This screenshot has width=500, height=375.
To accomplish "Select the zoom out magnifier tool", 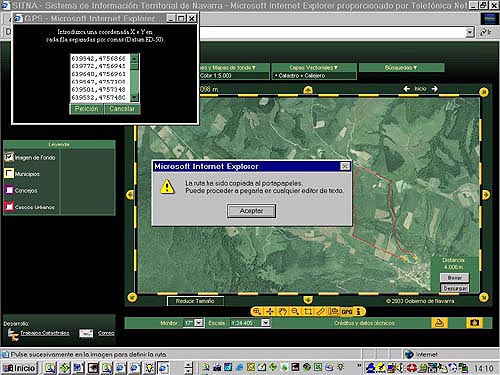I will tap(295, 311).
